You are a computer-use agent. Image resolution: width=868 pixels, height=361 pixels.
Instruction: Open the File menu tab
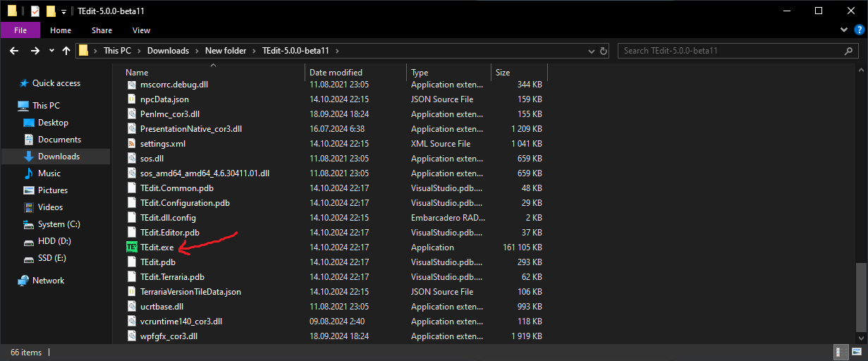(20, 30)
